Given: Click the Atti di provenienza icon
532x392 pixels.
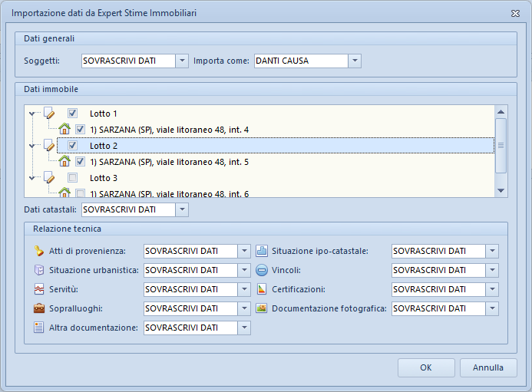Looking at the screenshot, I should coord(39,251).
